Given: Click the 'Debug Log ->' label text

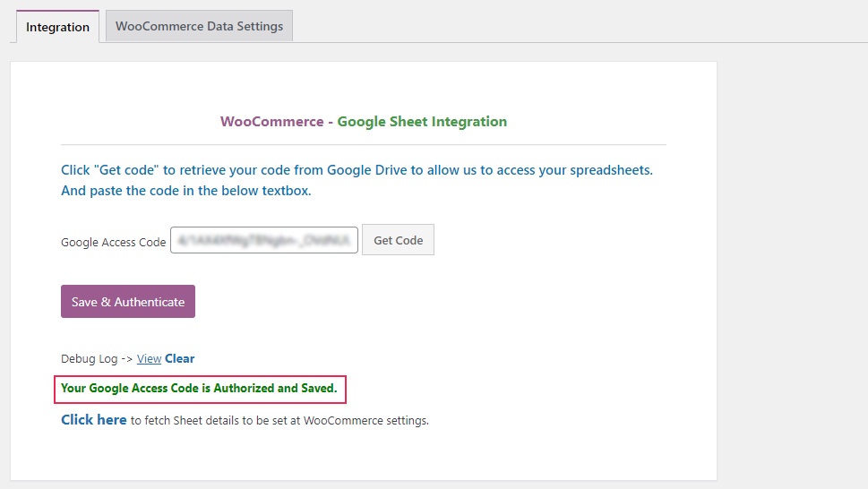Looking at the screenshot, I should (x=97, y=358).
